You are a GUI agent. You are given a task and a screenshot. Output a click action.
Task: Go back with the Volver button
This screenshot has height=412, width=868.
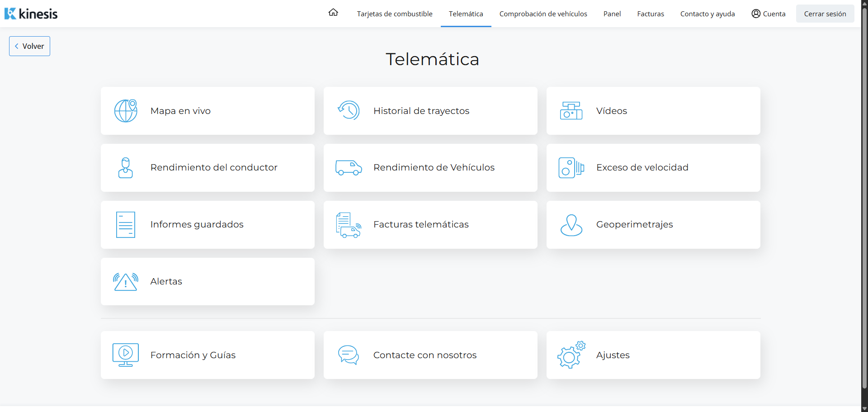[29, 46]
